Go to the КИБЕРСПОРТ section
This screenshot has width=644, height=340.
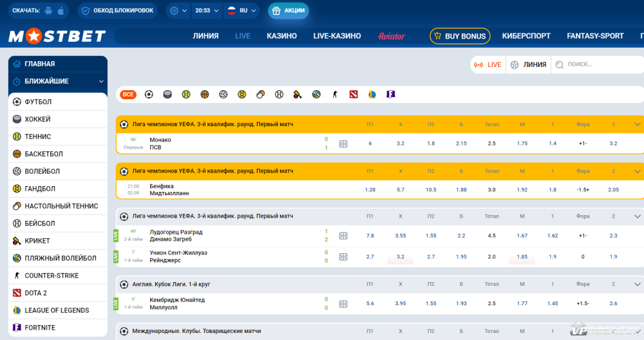(526, 36)
